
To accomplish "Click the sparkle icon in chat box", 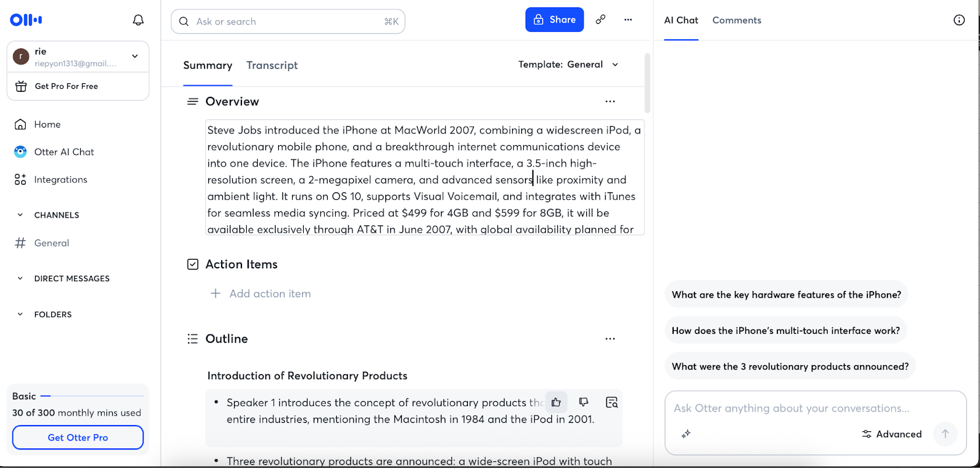I will [686, 434].
